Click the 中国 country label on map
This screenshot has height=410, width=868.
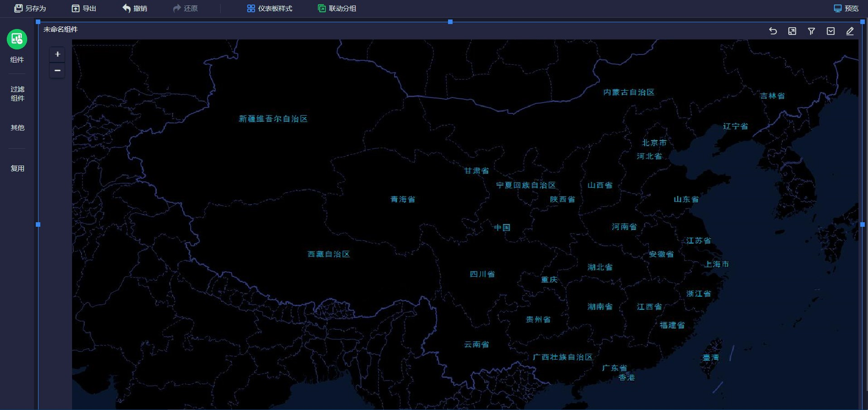(502, 228)
